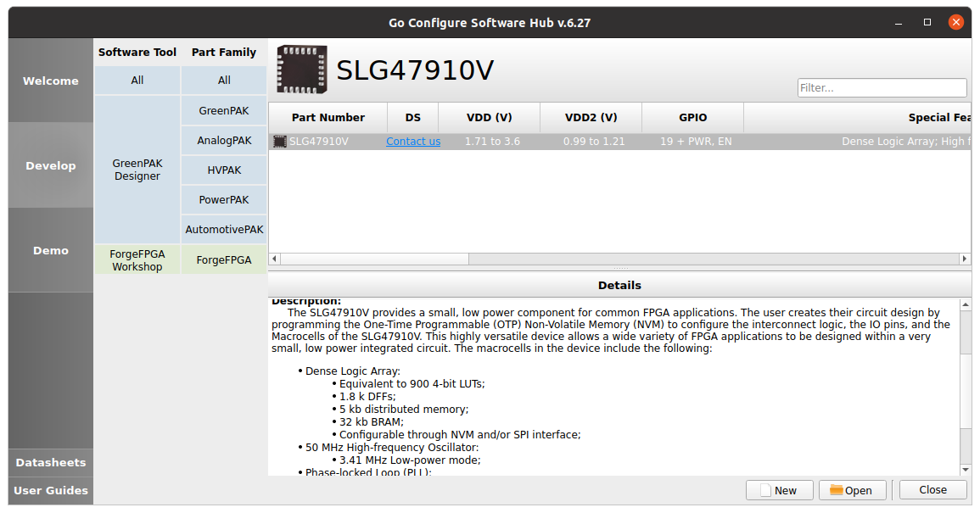Click the table's horizontal scrollbar thumb
This screenshot has width=980, height=513.
click(374, 259)
